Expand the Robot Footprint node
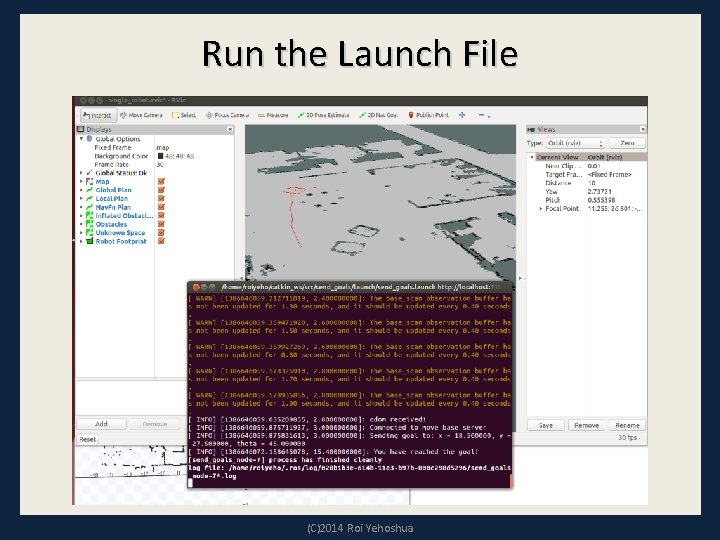The height and width of the screenshot is (540, 720). pos(81,241)
